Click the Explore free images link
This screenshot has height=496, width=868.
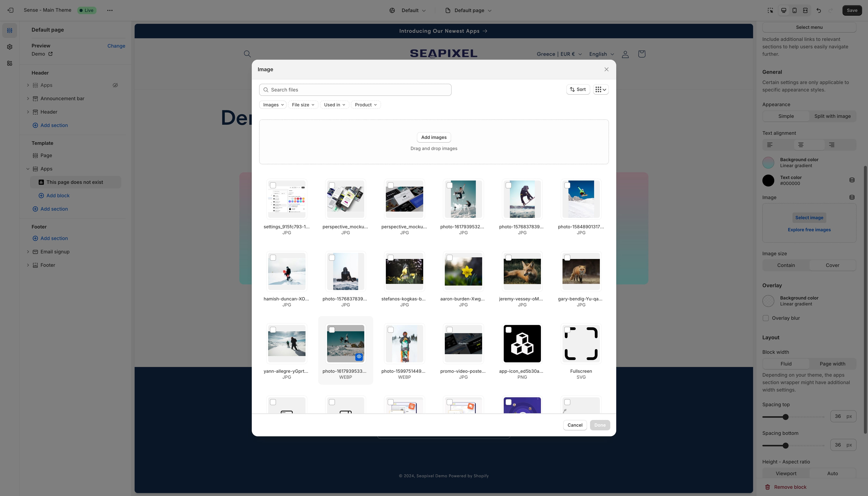point(809,230)
